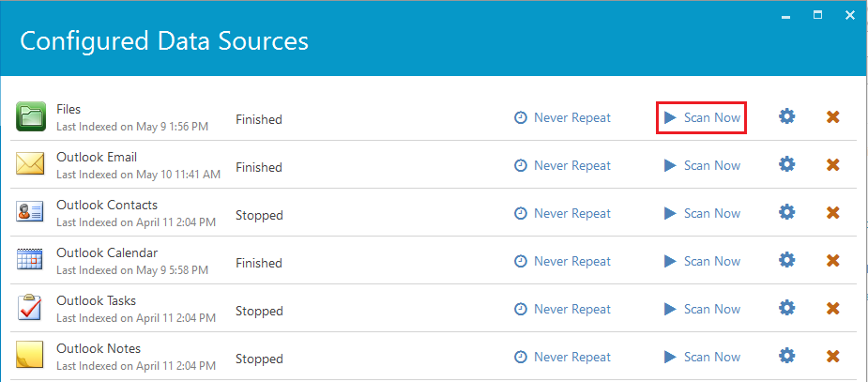The image size is (868, 382).
Task: Delete the Outlook Notes data source
Action: click(x=832, y=357)
